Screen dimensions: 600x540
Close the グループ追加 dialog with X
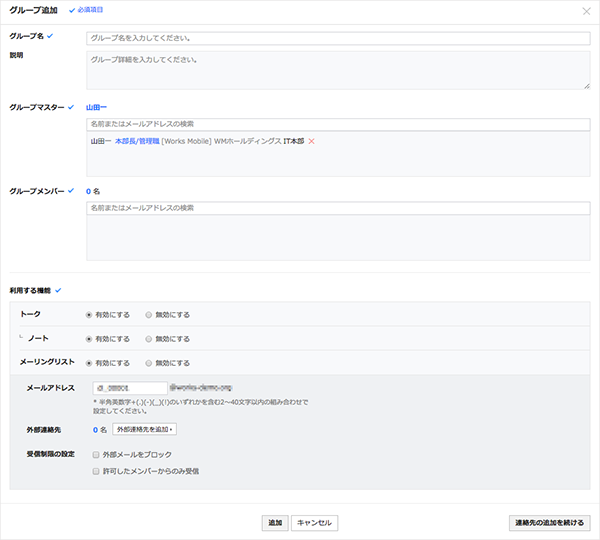click(585, 11)
